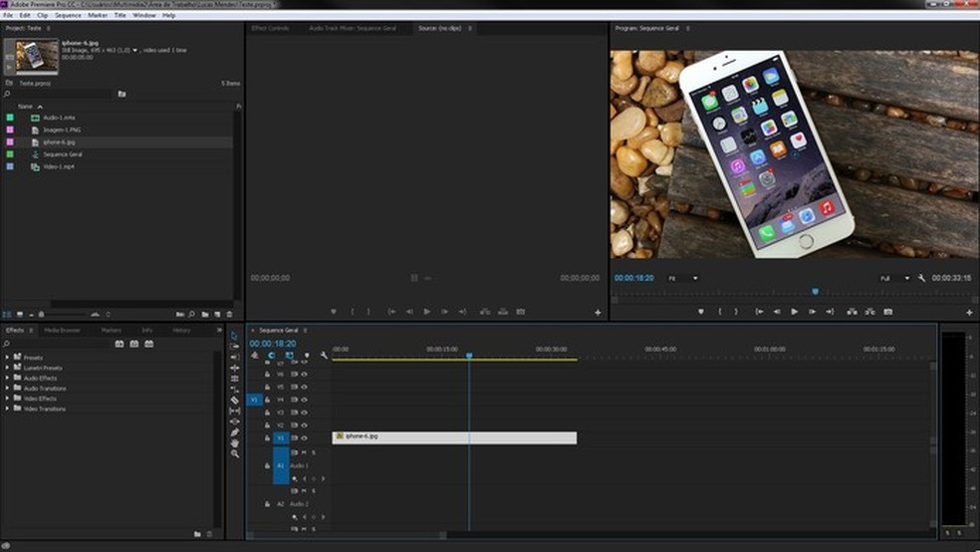The height and width of the screenshot is (552, 980).
Task: Toggle eye visibility for track V2
Action: point(304,425)
